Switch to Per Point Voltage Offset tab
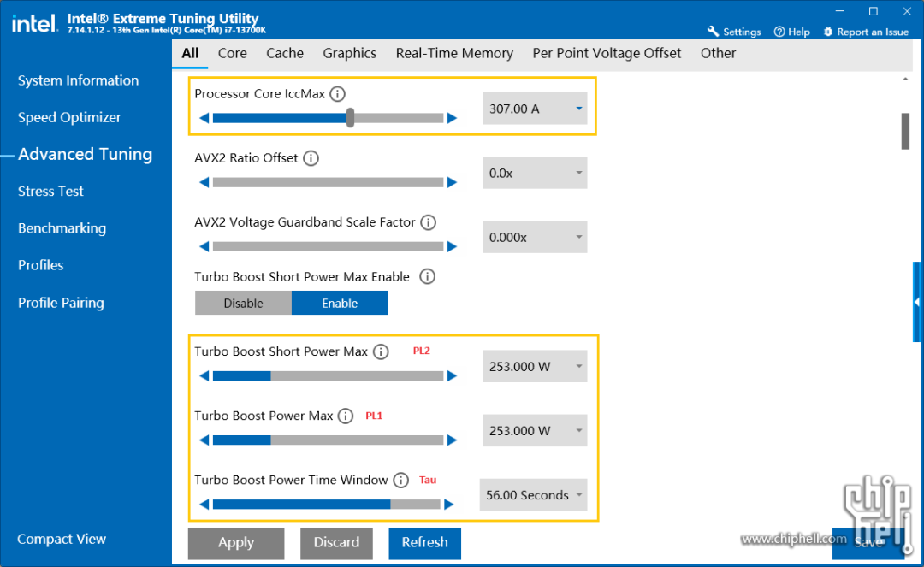Screen dimensions: 924x567 click(607, 54)
